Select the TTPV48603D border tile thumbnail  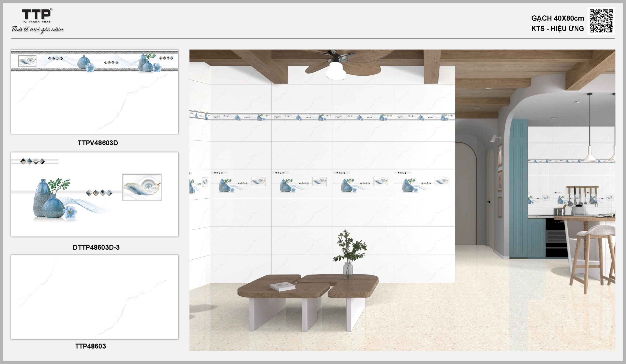pyautogui.click(x=94, y=92)
